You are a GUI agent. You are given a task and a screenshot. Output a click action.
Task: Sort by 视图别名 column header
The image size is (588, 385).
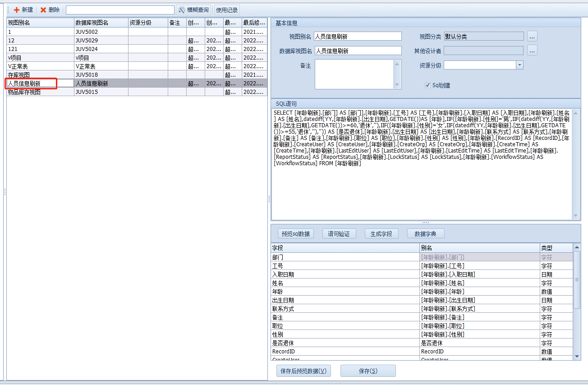pos(40,23)
